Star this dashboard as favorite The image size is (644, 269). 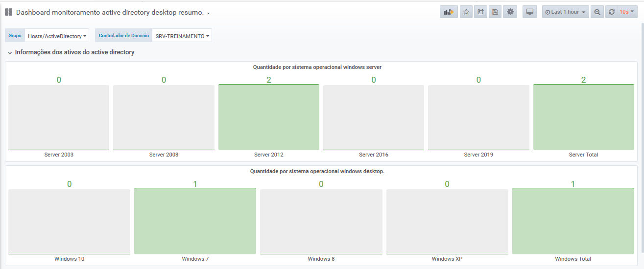[466, 12]
